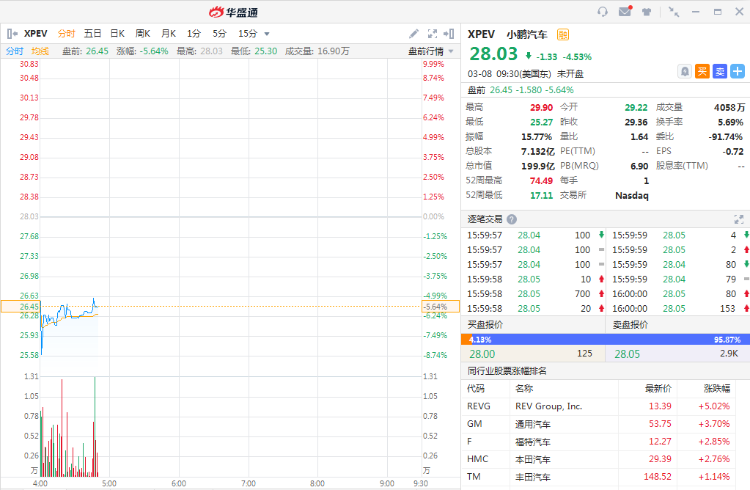750x490 pixels.
Task: Click the shrink window arrows icon
Action: pos(674,12)
